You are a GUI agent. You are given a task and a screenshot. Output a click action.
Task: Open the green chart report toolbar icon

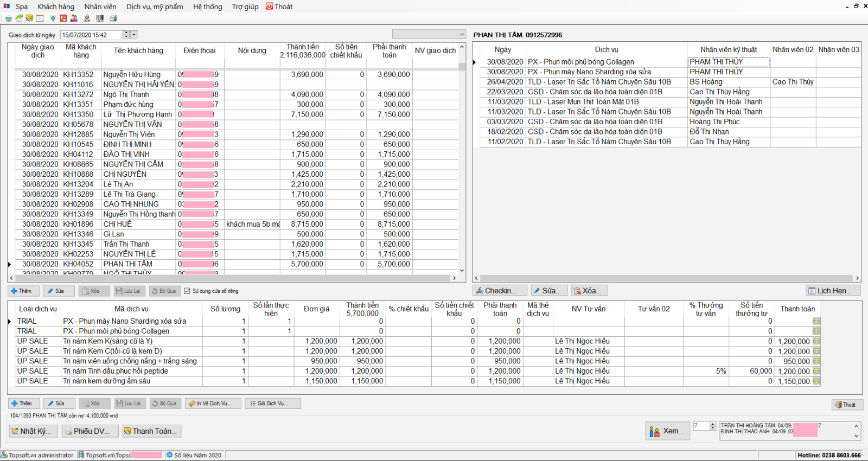(x=19, y=18)
